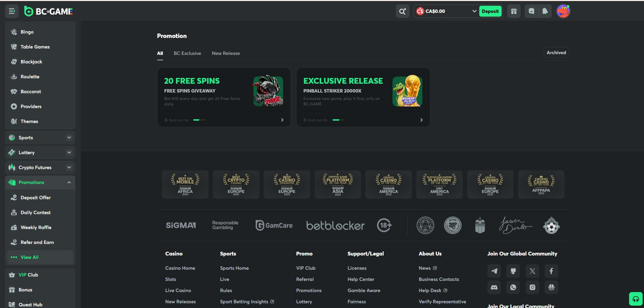
Task: Click the Pinball Striker game thumbnail
Action: pyautogui.click(x=407, y=91)
